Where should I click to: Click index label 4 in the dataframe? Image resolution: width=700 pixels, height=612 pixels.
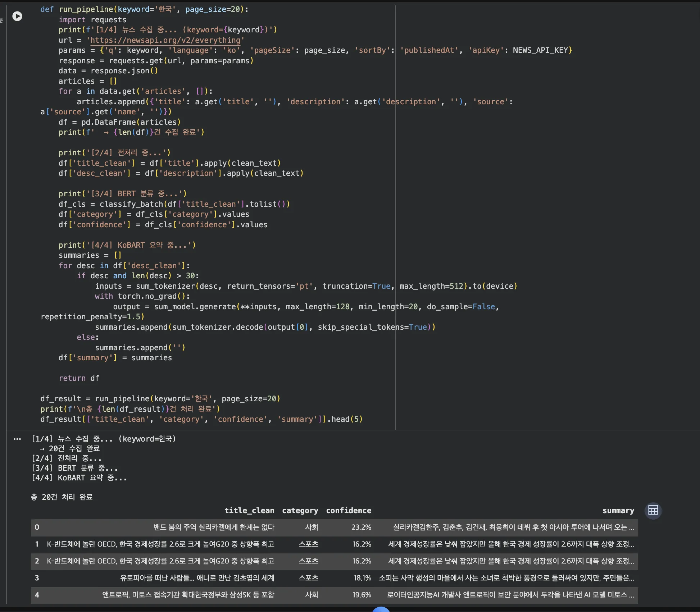point(37,595)
